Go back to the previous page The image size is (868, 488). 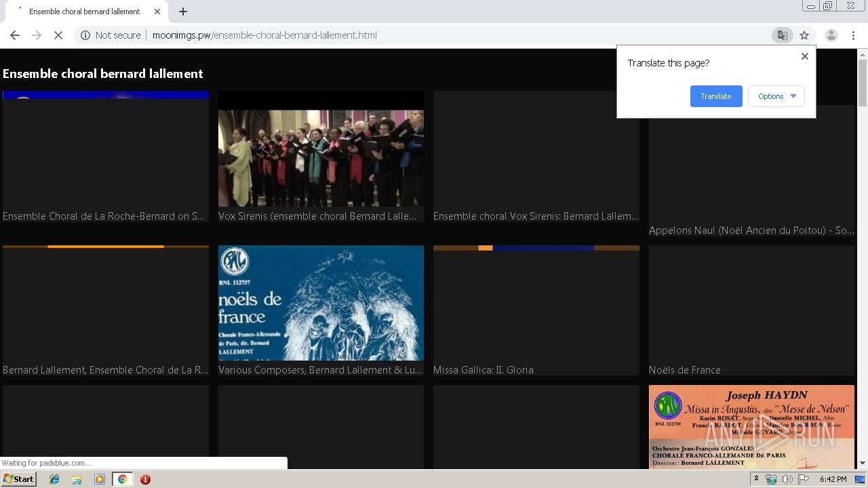[x=15, y=35]
